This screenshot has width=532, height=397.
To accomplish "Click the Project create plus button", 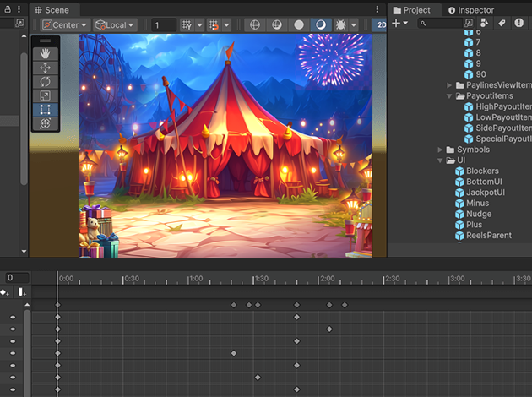I will coord(396,23).
